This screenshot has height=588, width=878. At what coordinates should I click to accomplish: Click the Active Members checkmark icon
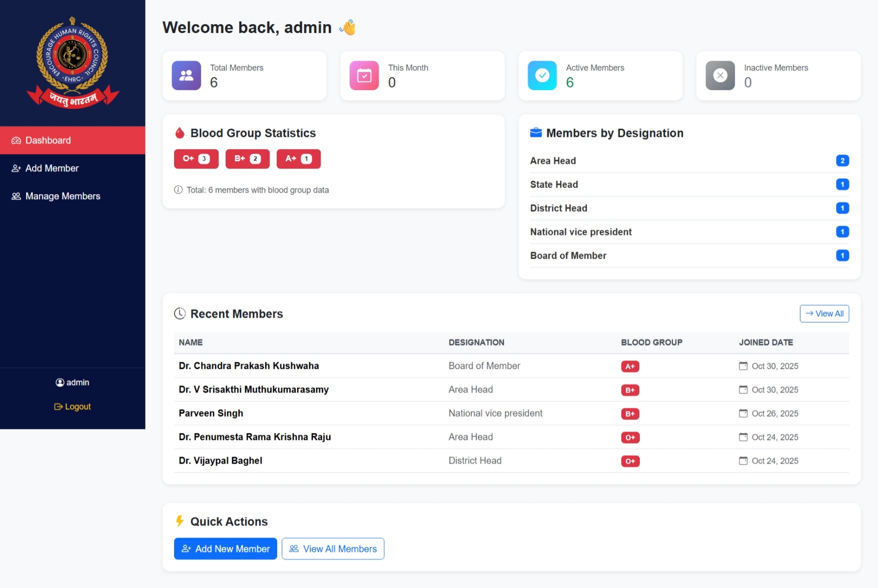coord(542,76)
